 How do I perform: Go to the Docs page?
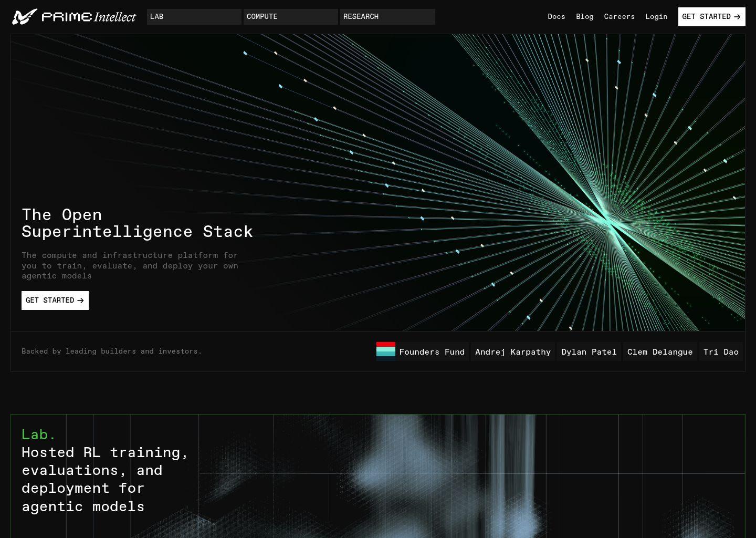pos(556,17)
